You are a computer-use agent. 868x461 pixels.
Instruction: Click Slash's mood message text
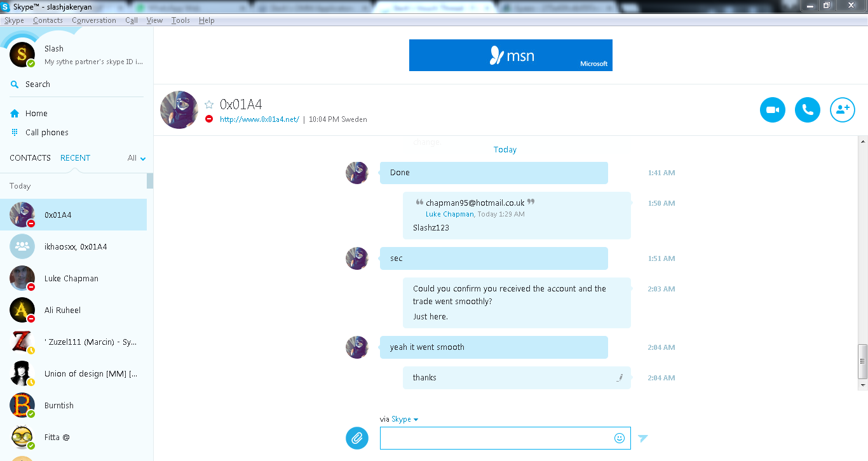[94, 62]
